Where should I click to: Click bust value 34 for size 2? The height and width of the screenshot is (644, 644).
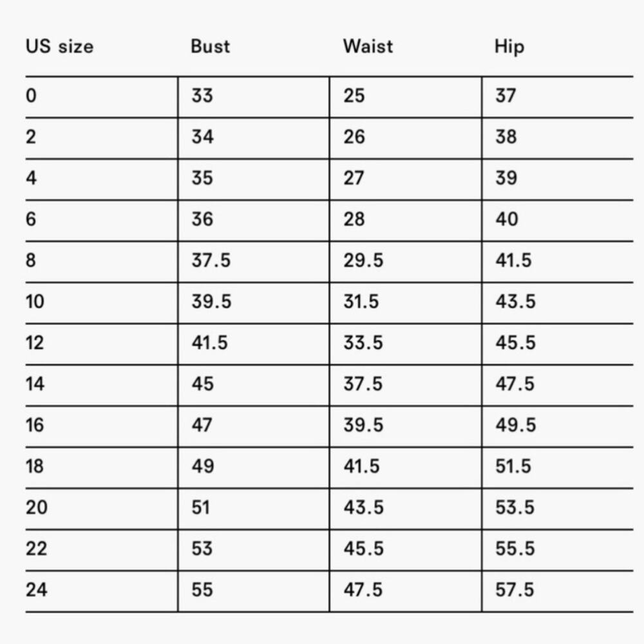click(x=202, y=137)
